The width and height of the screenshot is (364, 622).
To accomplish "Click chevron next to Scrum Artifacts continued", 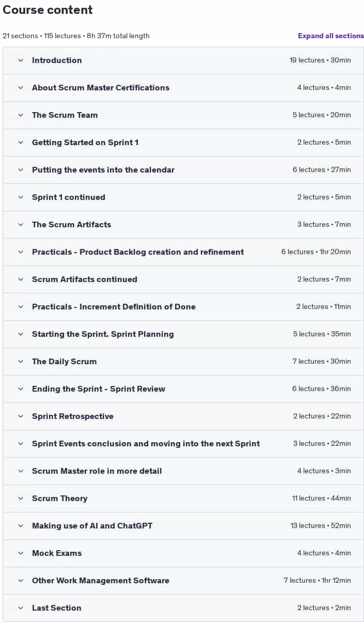I will (x=21, y=279).
